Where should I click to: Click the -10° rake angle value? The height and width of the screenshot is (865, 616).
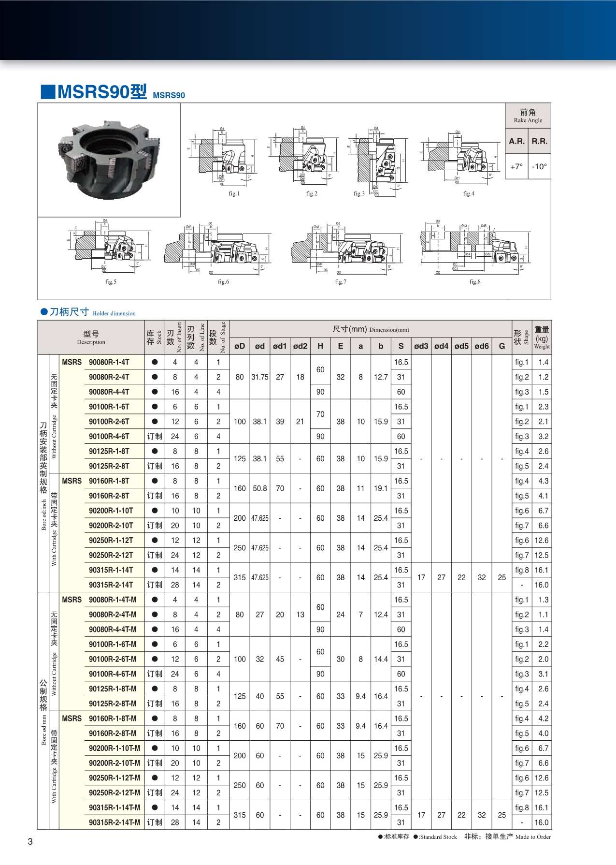[x=540, y=166]
